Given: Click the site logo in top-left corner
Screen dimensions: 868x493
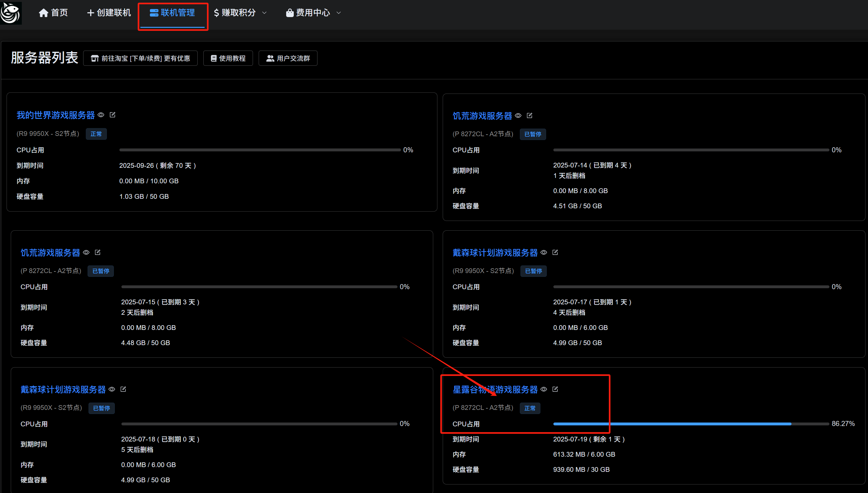Looking at the screenshot, I should coord(11,13).
